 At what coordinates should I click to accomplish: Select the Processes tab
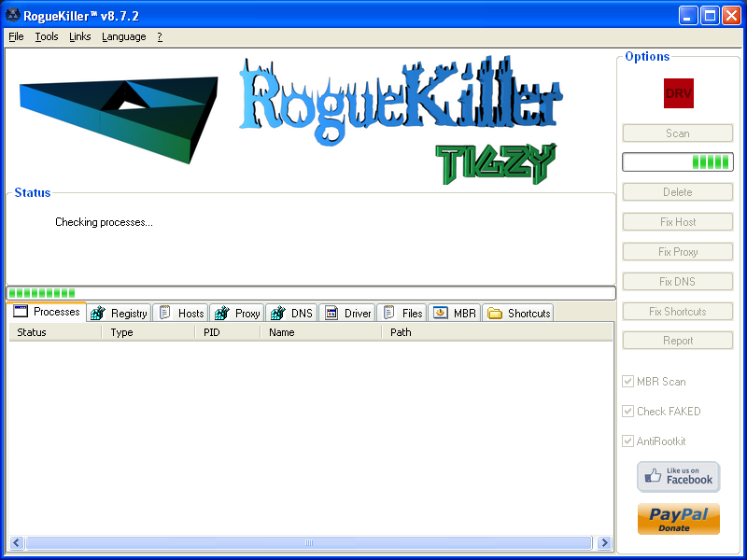(x=47, y=312)
